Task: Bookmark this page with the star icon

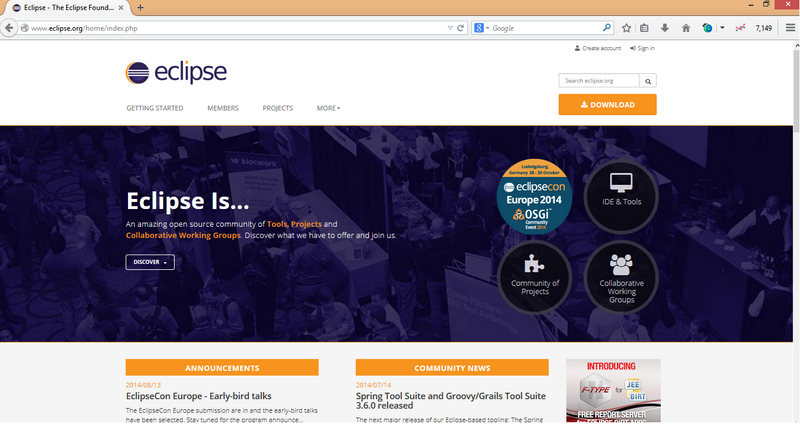Action: (x=627, y=28)
